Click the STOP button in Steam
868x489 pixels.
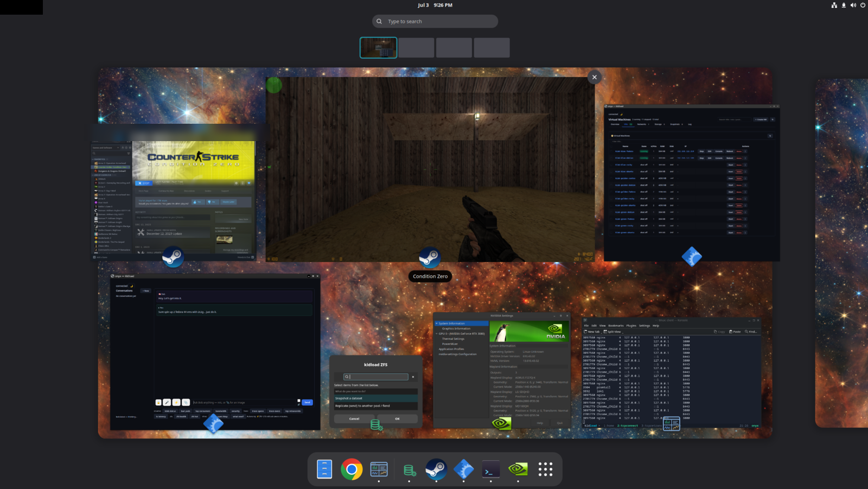point(144,183)
